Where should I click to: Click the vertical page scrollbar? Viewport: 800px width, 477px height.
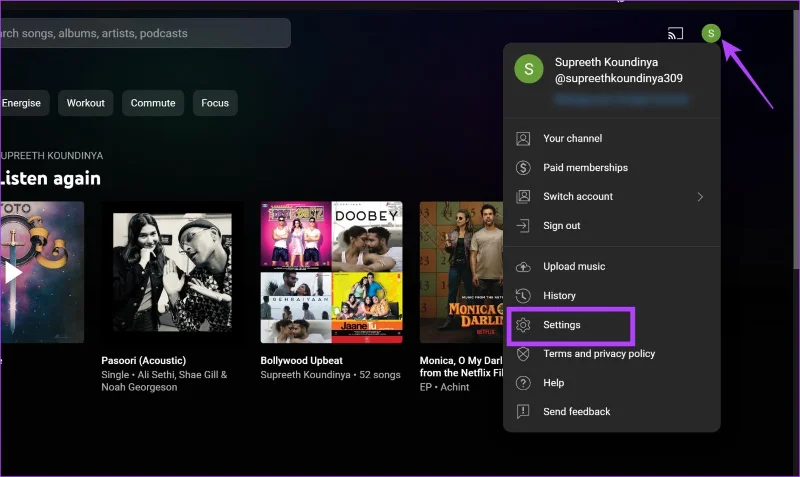point(797,138)
